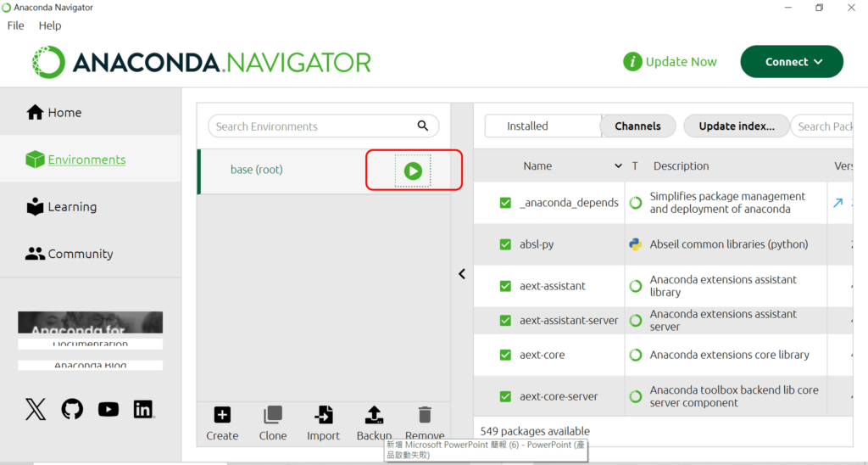Switch to the Learning tab
Screen dimensions: 868x465
coord(72,207)
